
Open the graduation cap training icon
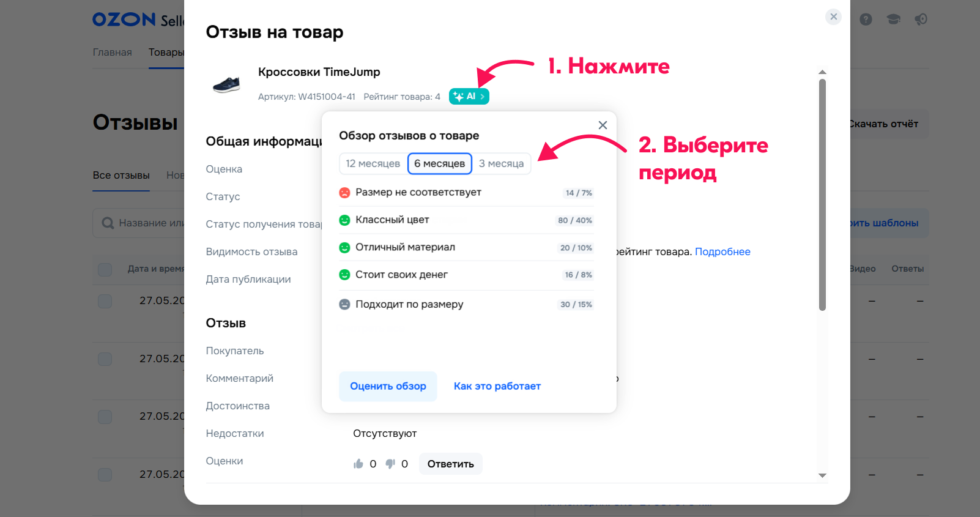pyautogui.click(x=894, y=20)
